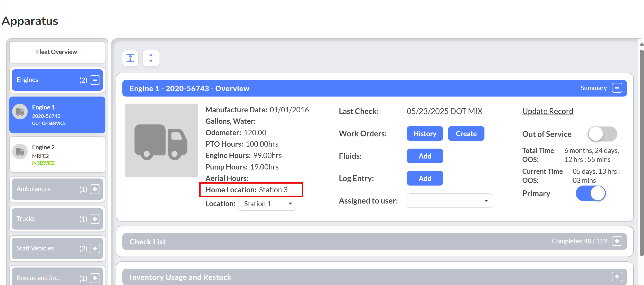Expand Inventory Usage and Restock section

pos(617,277)
